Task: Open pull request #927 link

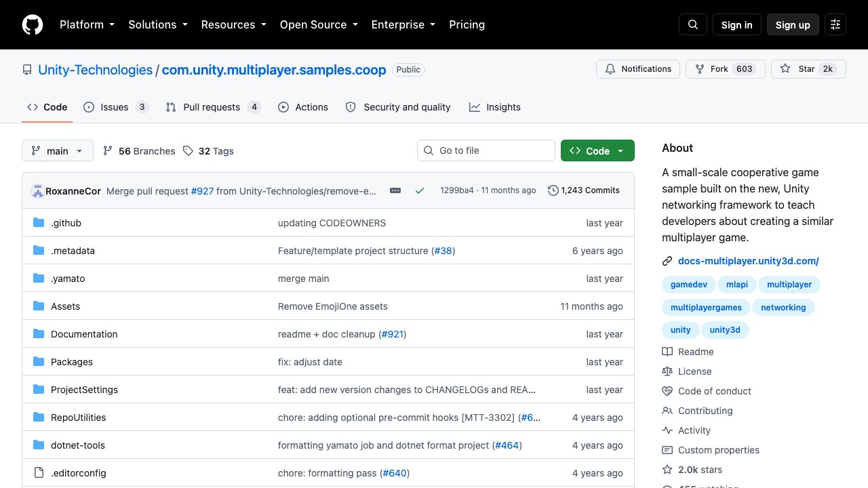Action: [x=202, y=191]
